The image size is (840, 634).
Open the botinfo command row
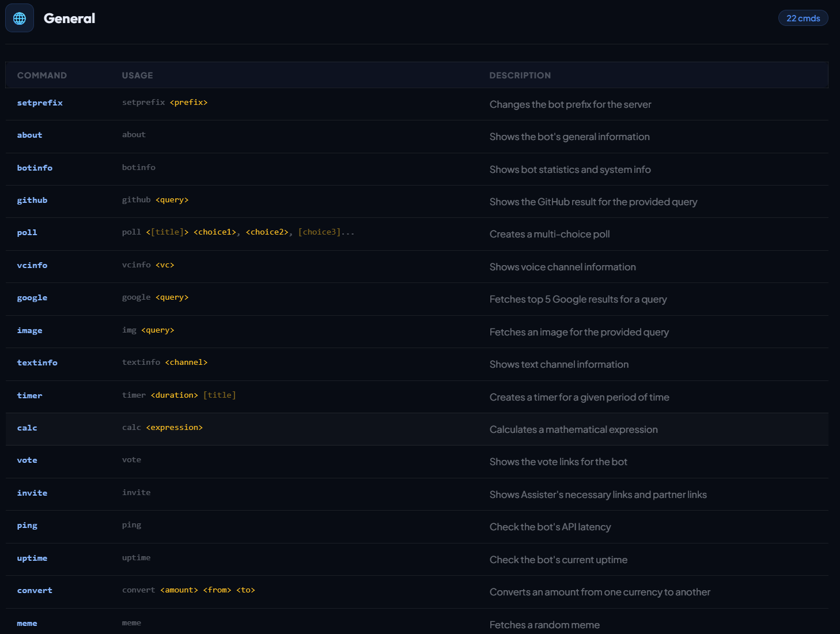pyautogui.click(x=35, y=168)
